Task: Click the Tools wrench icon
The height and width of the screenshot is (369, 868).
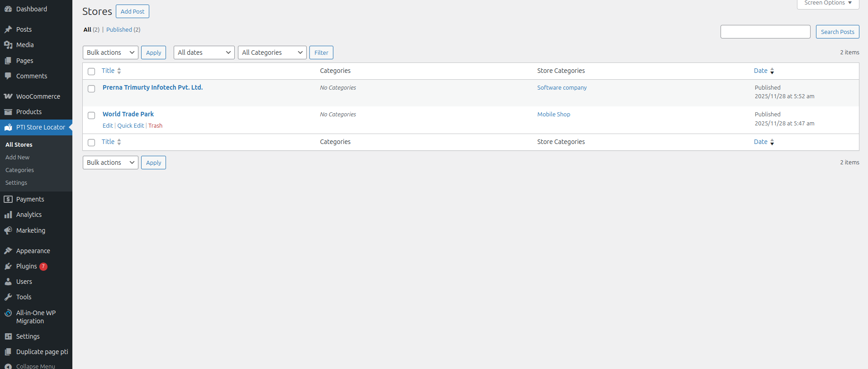Action: [8, 297]
